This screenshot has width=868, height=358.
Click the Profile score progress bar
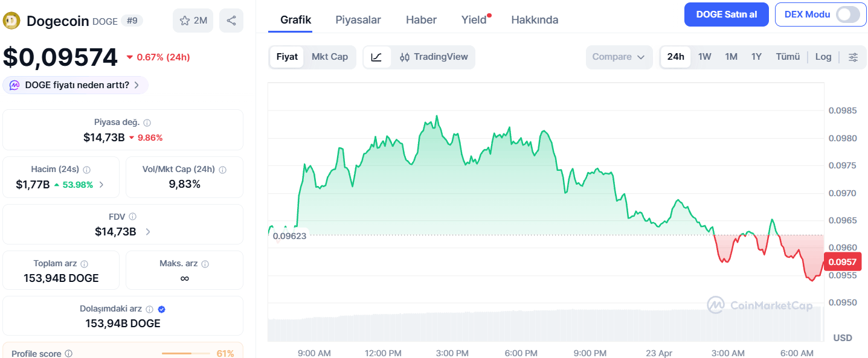coord(185,353)
